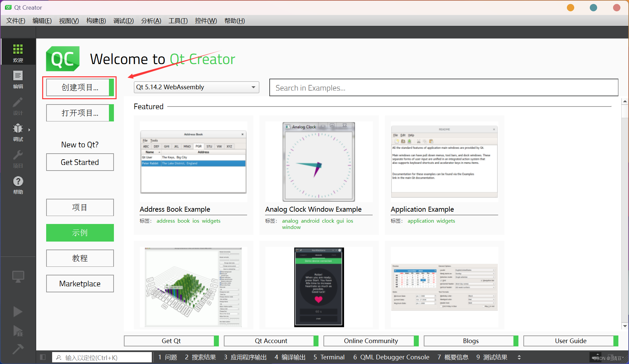Expand the Debug mode submenu arrow

[29, 130]
